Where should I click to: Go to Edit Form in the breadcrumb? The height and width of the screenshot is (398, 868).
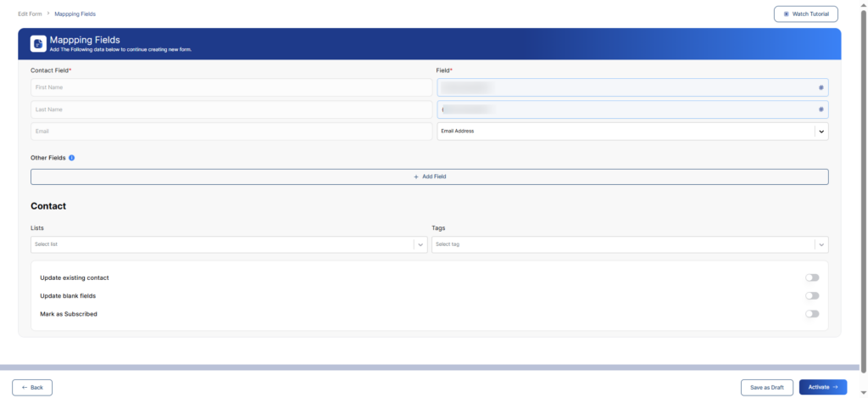click(29, 14)
